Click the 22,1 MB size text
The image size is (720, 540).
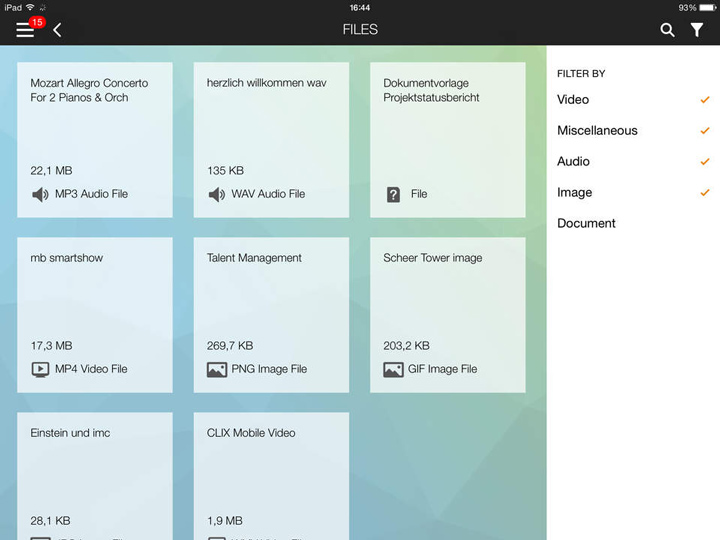pos(51,171)
